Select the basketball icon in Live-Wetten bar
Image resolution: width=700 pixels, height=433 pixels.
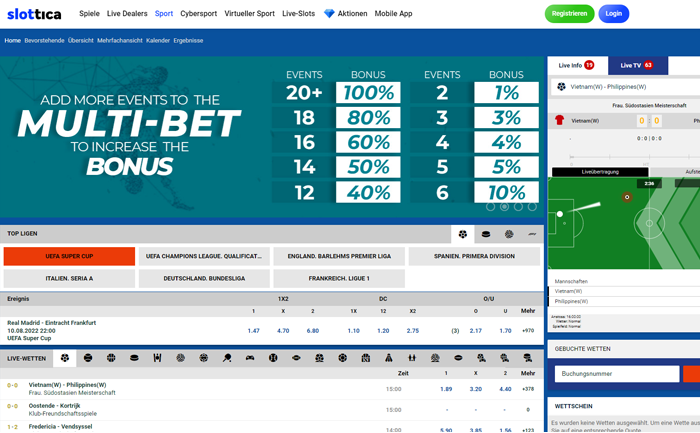coord(111,358)
